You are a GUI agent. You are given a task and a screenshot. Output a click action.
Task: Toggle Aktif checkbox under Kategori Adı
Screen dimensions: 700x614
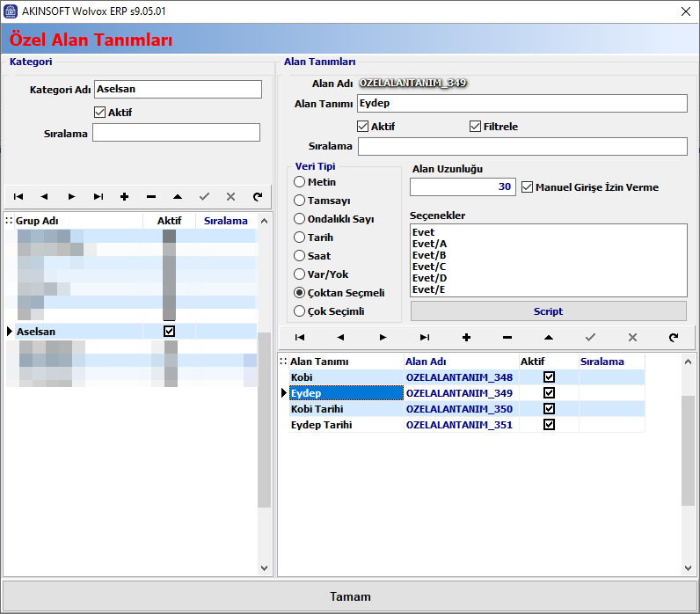(99, 113)
